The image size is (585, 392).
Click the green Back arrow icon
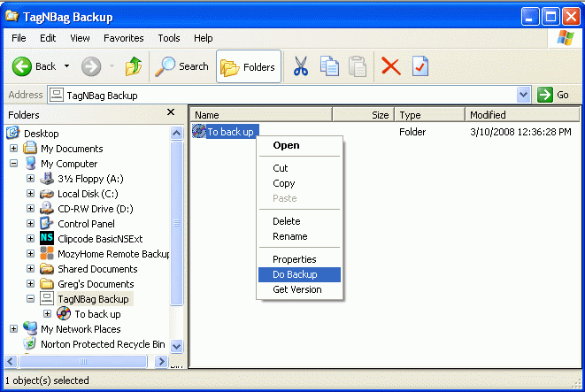click(21, 66)
